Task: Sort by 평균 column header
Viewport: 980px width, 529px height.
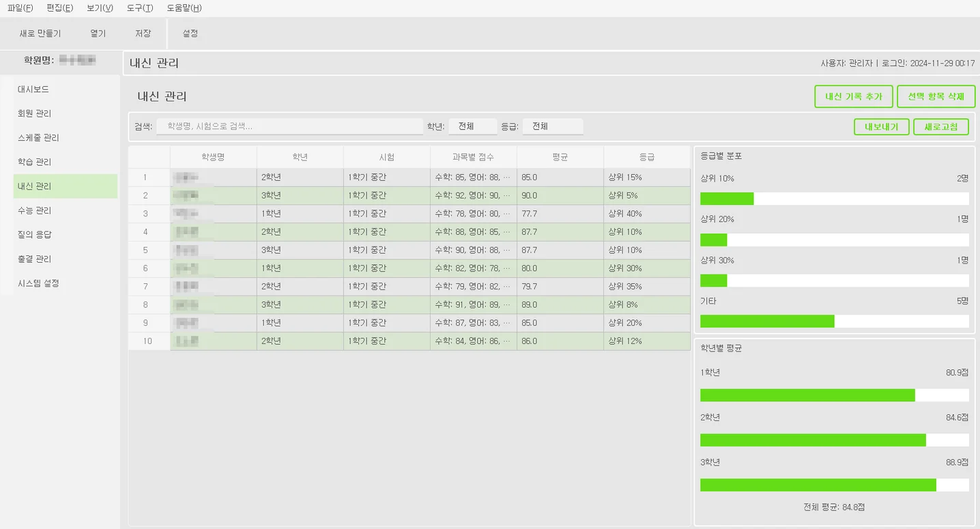Action: tap(560, 157)
